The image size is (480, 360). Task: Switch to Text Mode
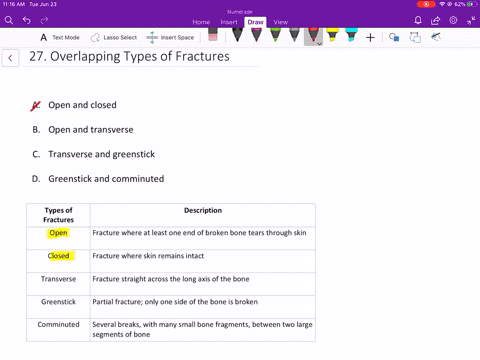pos(60,37)
